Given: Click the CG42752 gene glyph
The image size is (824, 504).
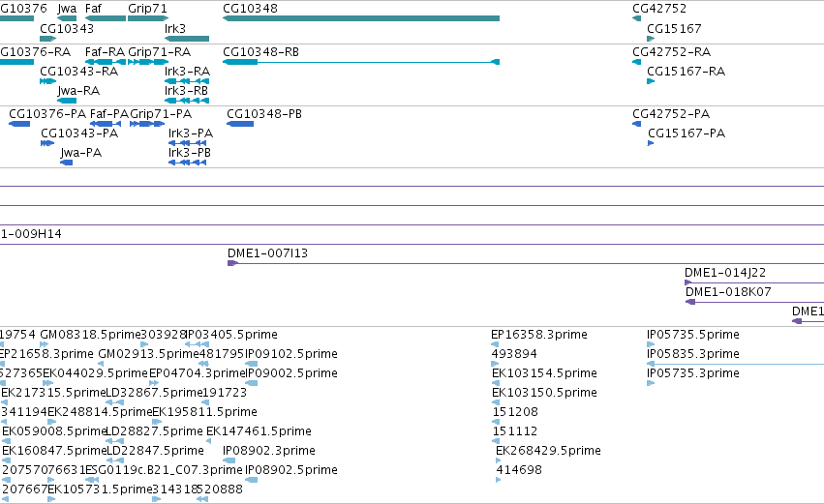Looking at the screenshot, I should coord(637,18).
